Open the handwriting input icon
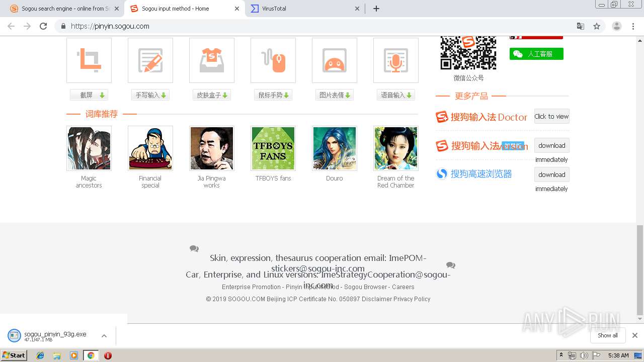 coord(150,60)
